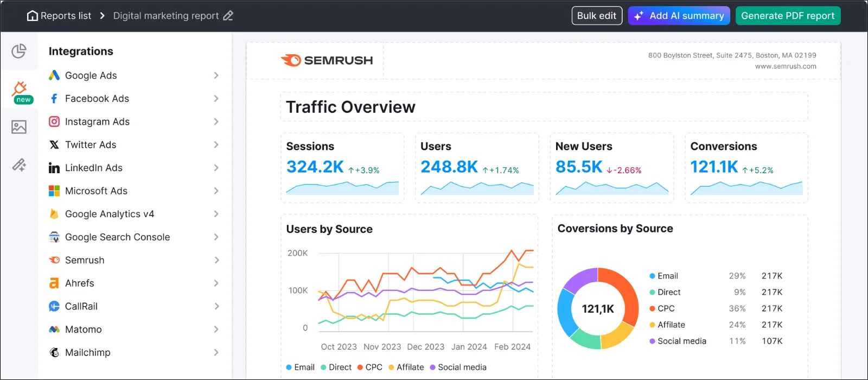Image resolution: width=868 pixels, height=380 pixels.
Task: Click the address text 800 Boylston Street
Action: click(x=732, y=55)
